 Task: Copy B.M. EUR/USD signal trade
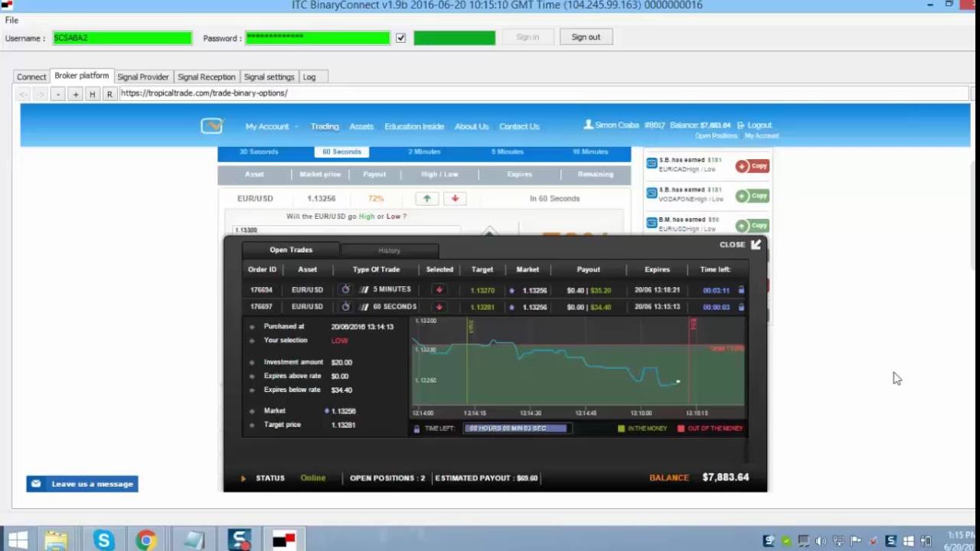(x=753, y=226)
